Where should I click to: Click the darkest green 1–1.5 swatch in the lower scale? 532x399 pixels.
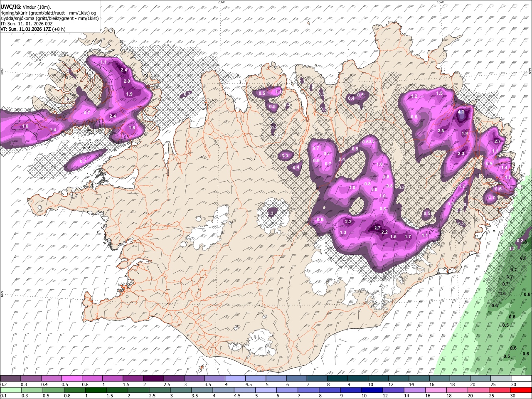(96, 390)
